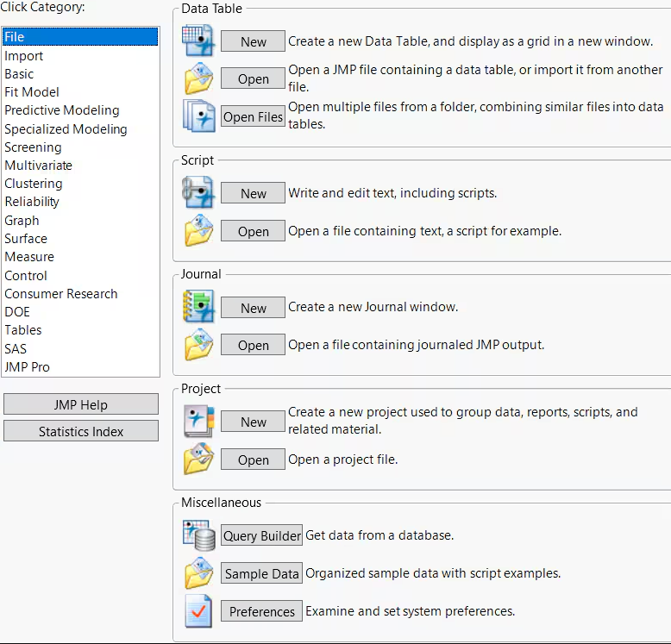Choose the Graph category
Screen dimensions: 671x644
(80, 221)
